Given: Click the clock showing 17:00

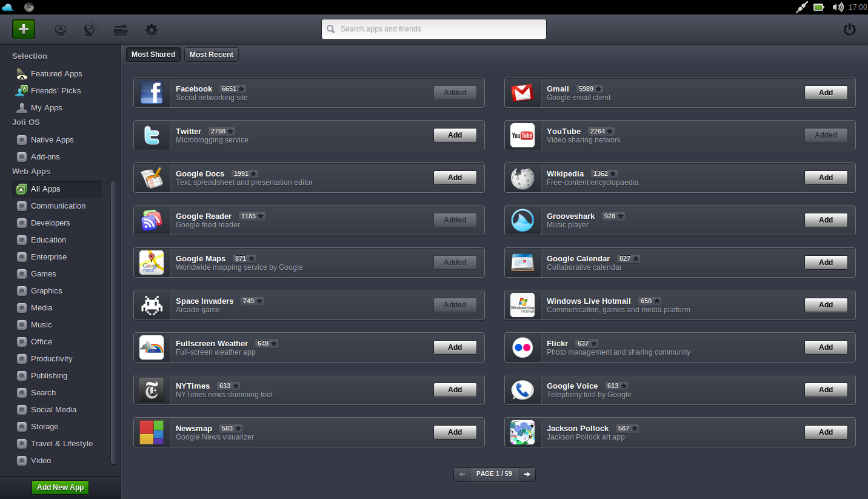Looking at the screenshot, I should pos(858,7).
